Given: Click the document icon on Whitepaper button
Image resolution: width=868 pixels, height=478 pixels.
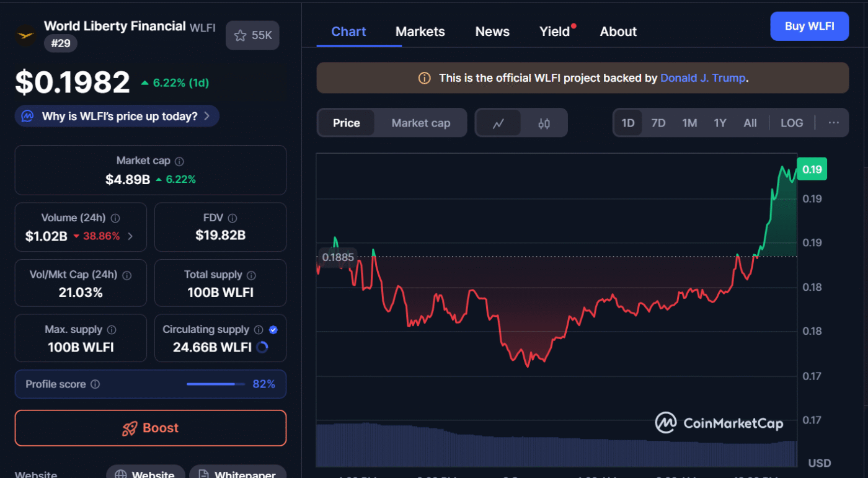Looking at the screenshot, I should 203,476.
